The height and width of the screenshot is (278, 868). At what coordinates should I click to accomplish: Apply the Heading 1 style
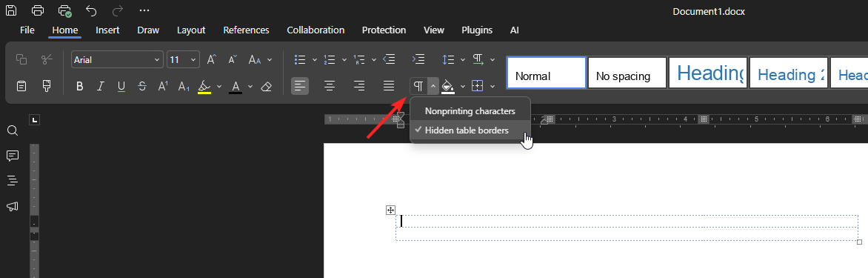[x=708, y=73]
